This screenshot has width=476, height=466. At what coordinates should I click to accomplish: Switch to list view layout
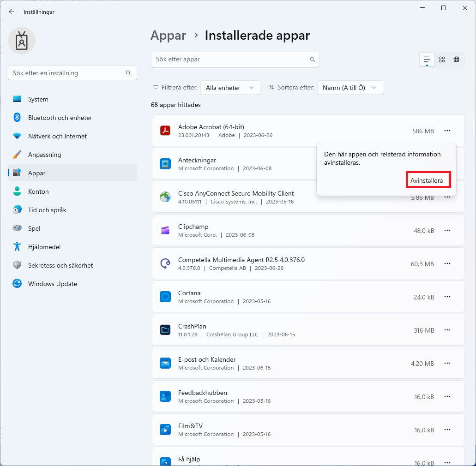(427, 60)
